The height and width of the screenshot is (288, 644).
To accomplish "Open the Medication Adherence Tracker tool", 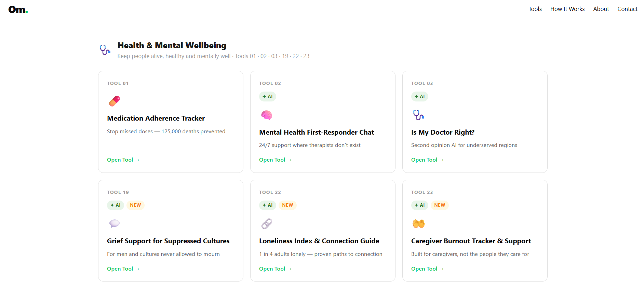I will [x=123, y=160].
